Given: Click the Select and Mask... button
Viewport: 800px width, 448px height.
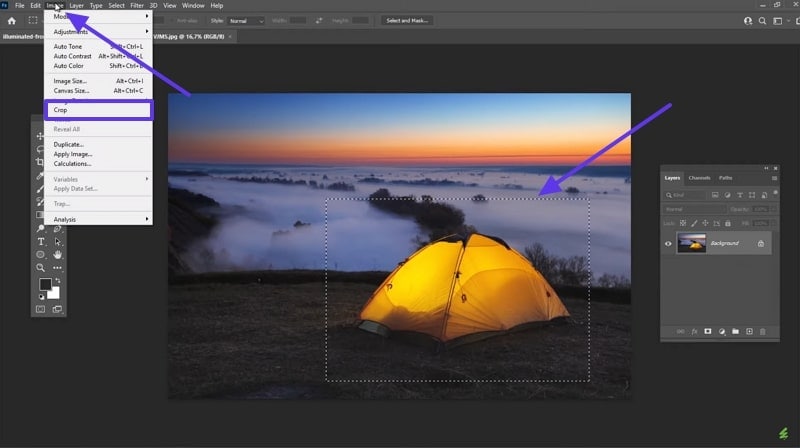Looking at the screenshot, I should pyautogui.click(x=407, y=21).
